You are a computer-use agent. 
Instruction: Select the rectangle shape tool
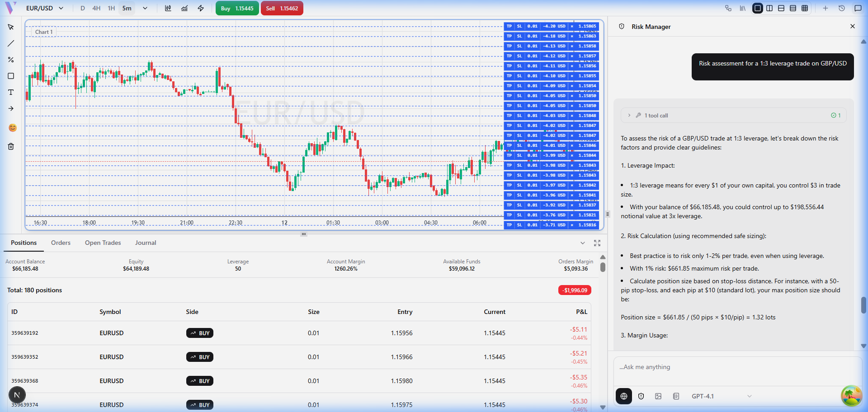click(11, 76)
